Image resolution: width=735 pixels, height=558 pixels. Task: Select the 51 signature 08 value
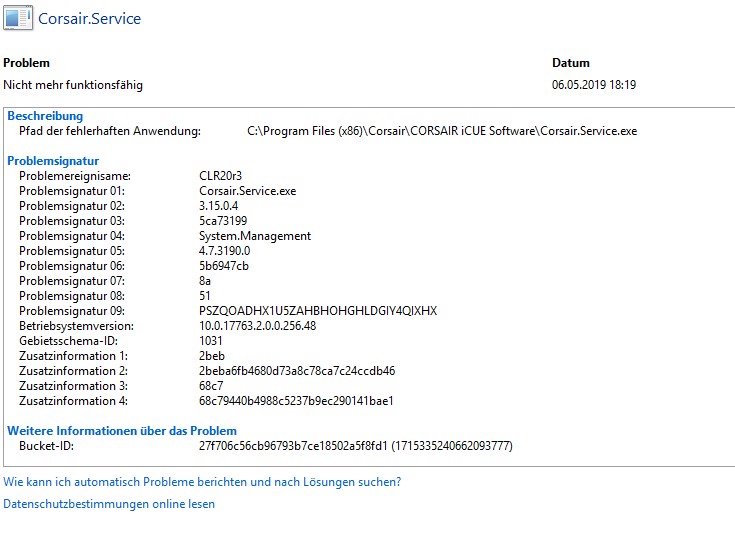(205, 296)
